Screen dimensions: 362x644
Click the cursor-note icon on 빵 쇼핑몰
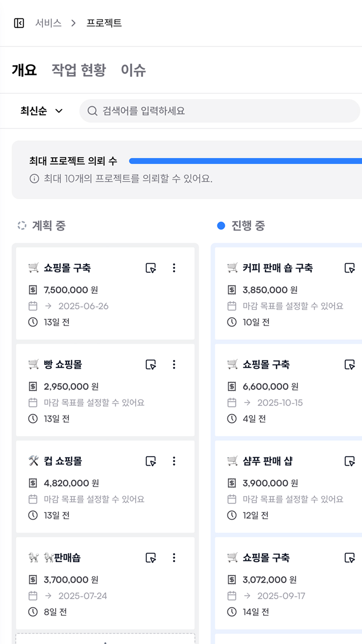pyautogui.click(x=151, y=365)
